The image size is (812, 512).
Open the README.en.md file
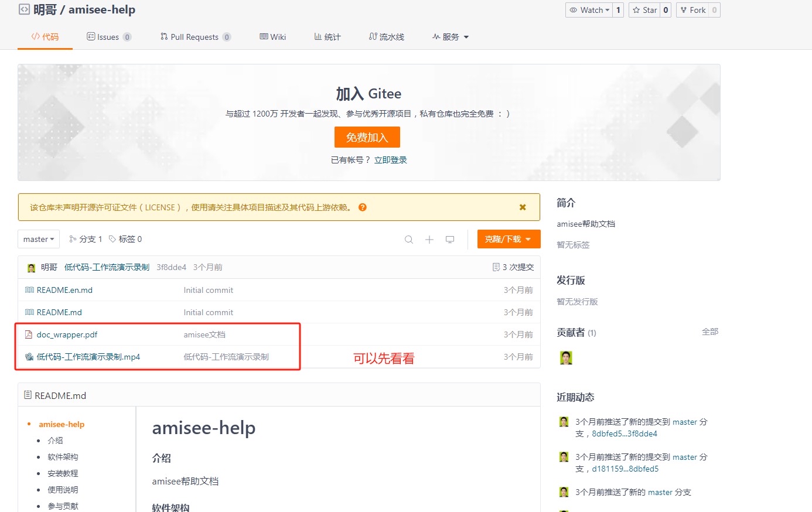pyautogui.click(x=64, y=290)
